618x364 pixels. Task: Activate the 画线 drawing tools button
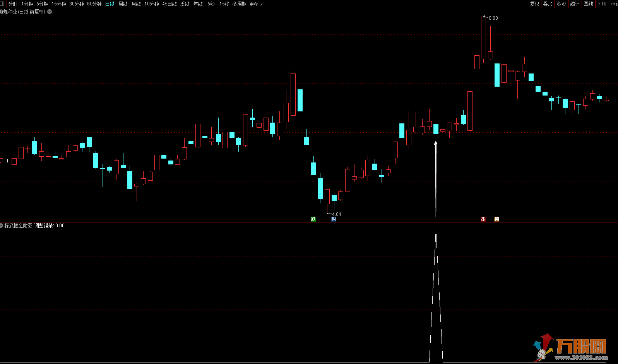(588, 4)
